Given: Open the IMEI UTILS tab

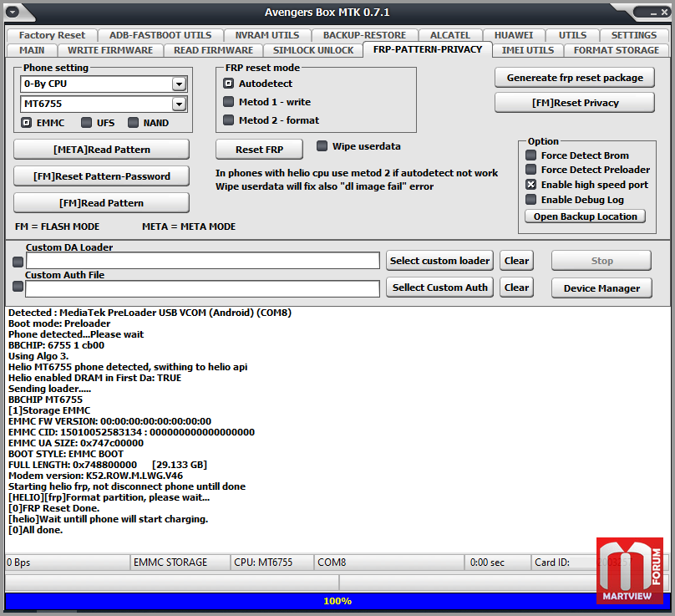Looking at the screenshot, I should (x=528, y=50).
